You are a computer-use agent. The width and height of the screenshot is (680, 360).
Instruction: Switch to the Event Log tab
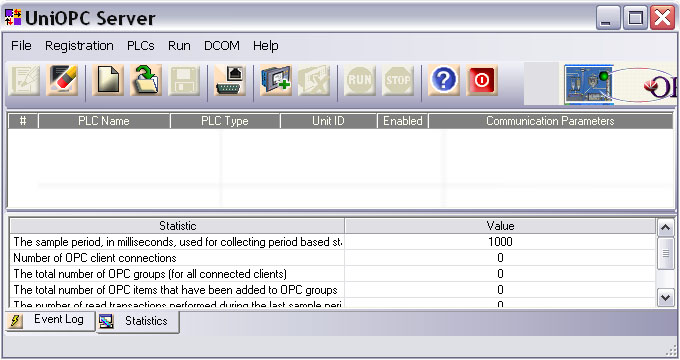coord(50,321)
